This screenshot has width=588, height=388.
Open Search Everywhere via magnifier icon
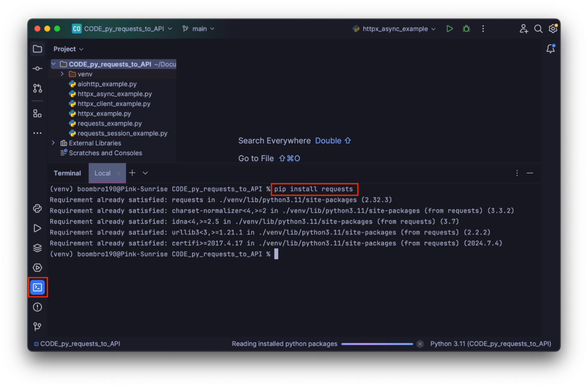coord(538,28)
